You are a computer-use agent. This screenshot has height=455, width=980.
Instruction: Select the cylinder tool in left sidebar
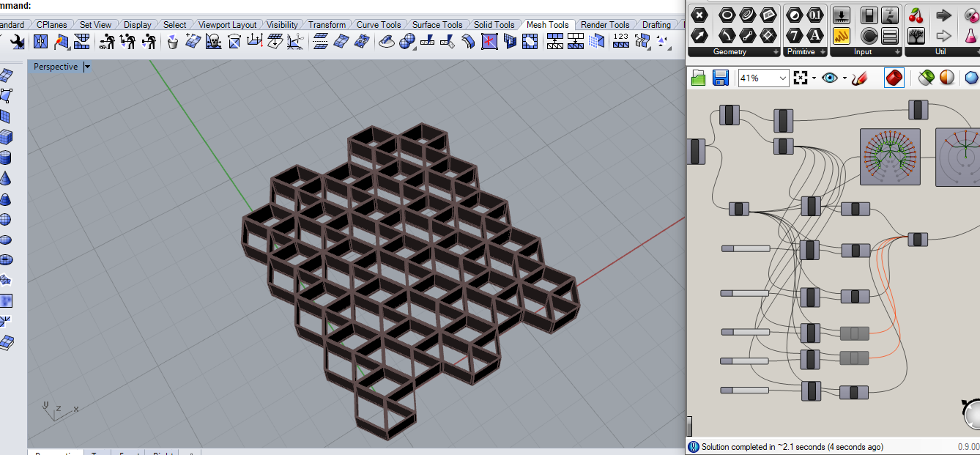[6, 158]
